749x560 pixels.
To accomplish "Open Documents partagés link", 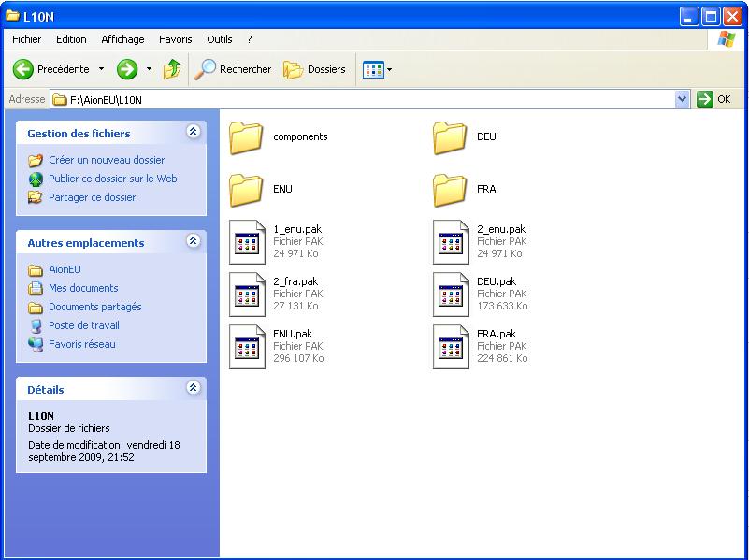I will click(x=95, y=307).
